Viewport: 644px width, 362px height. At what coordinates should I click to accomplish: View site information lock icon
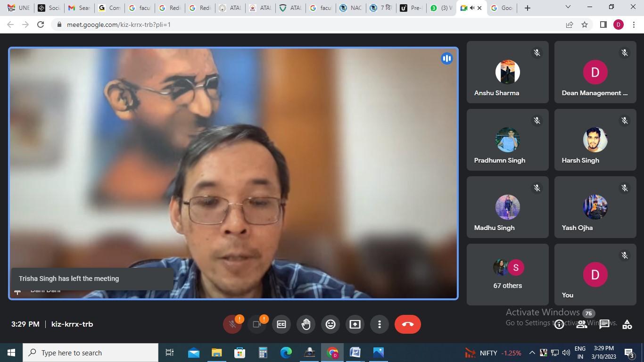point(59,25)
